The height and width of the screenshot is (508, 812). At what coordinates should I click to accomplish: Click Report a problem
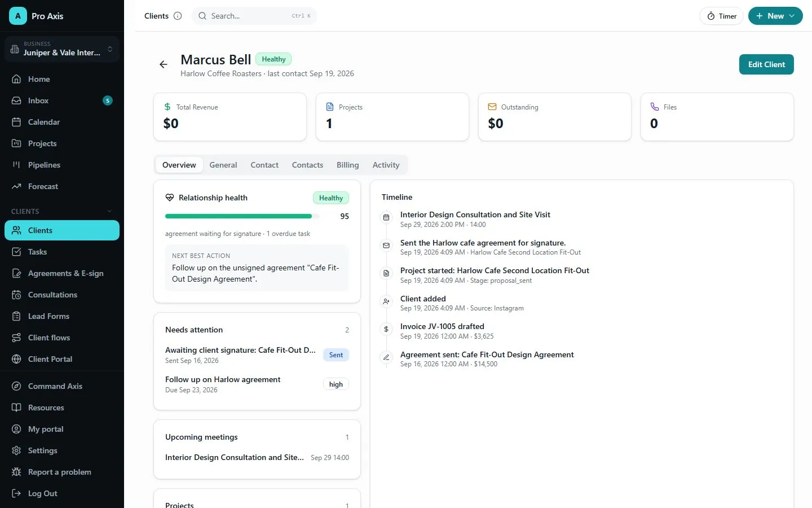(62, 472)
